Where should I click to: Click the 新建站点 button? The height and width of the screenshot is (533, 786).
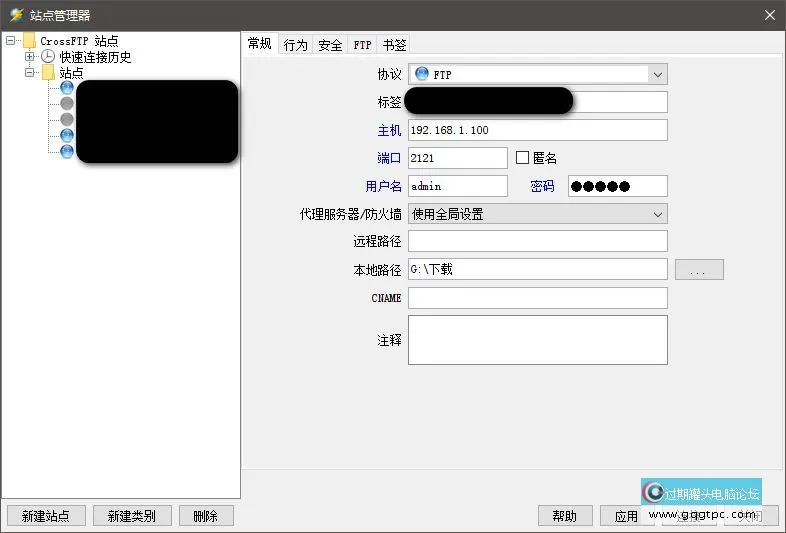(x=46, y=516)
